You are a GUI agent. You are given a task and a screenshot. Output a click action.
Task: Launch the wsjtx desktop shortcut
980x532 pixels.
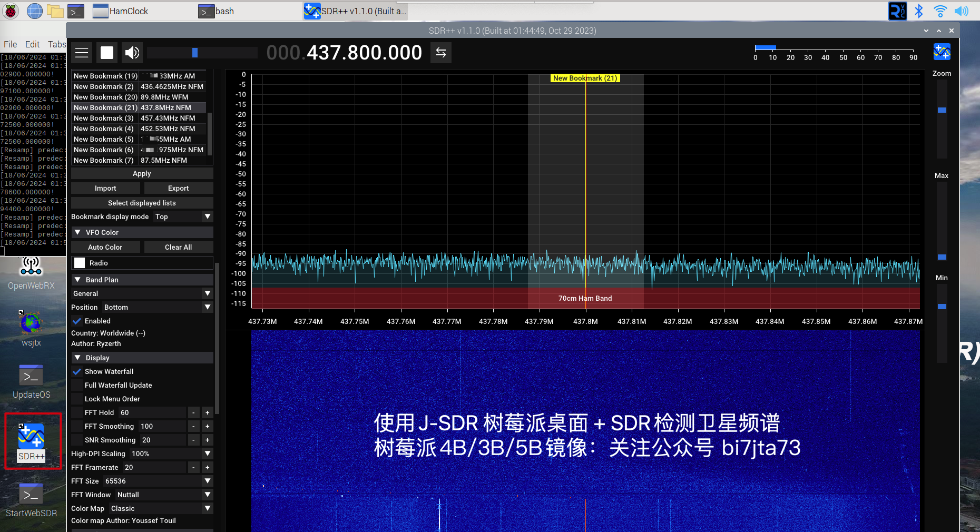point(31,329)
